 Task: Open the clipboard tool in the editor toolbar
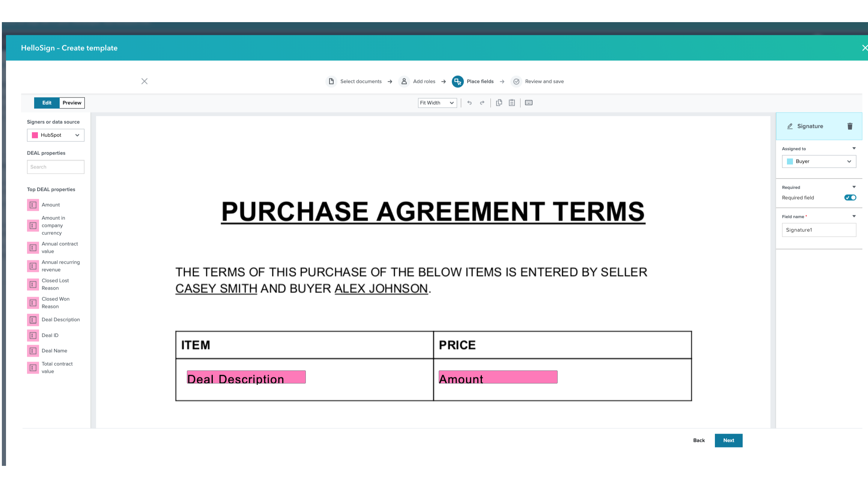pyautogui.click(x=512, y=102)
